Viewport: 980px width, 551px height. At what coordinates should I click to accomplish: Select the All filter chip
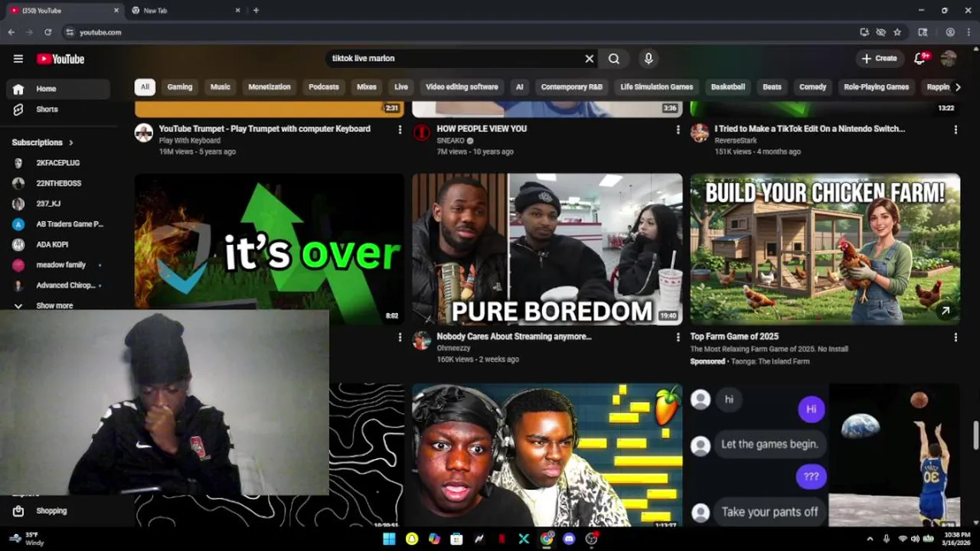click(x=145, y=86)
